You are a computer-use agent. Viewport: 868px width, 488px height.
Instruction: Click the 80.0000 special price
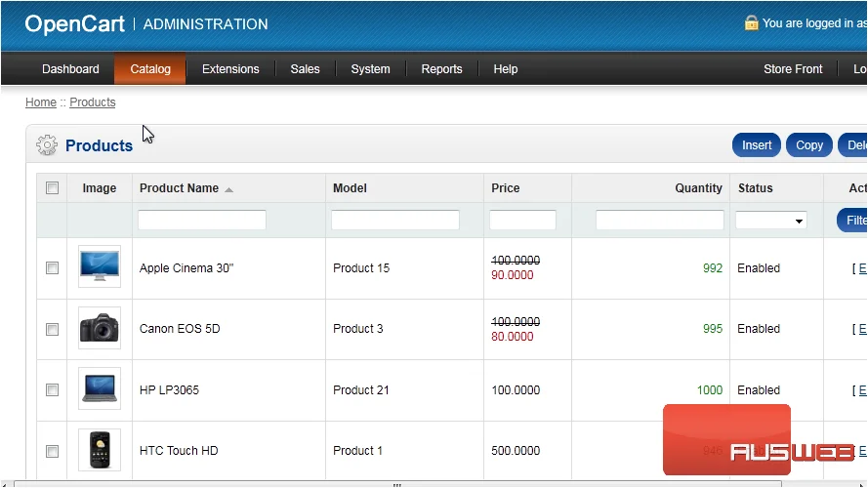point(512,337)
